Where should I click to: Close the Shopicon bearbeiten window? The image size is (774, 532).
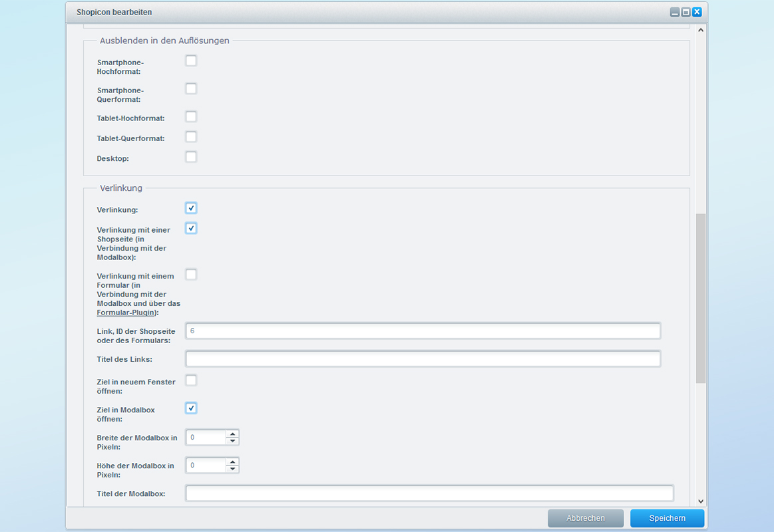pyautogui.click(x=697, y=13)
